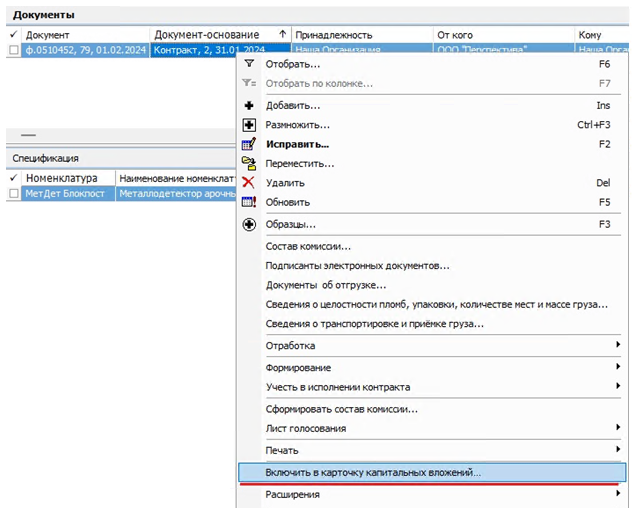635x527 pixels.
Task: Click the plus icon next to Добавить
Action: (x=249, y=105)
